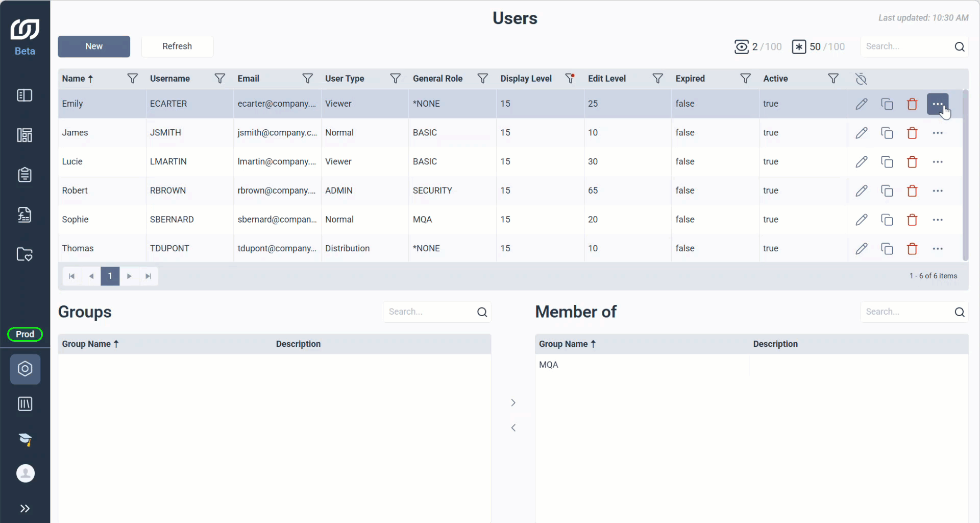Click the Refresh button

click(x=177, y=46)
